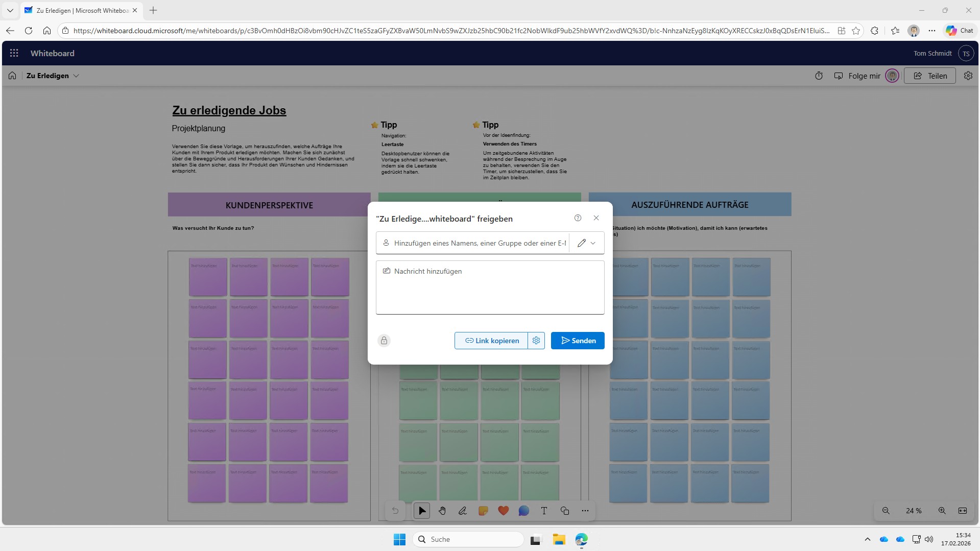Toggle Folge mir follow mode
This screenshot has height=551, width=980.
[857, 76]
